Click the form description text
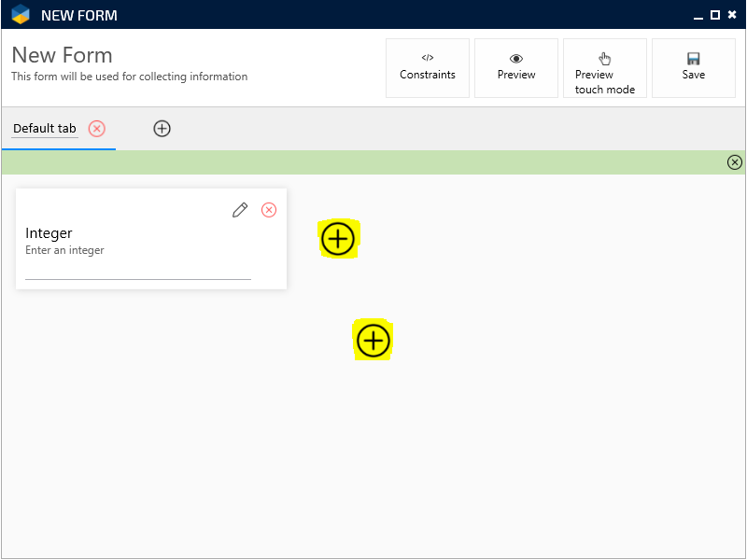Screen dimensions: 747x560 129,77
